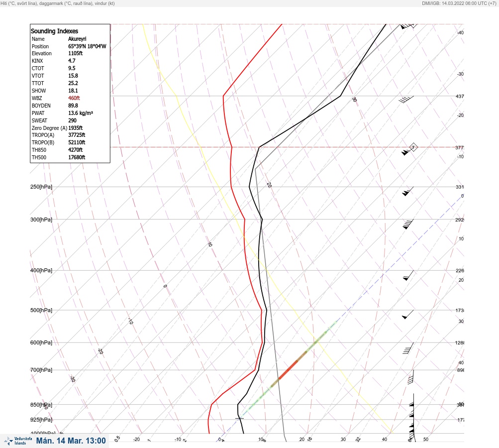Click the wind barb at 500 hPa
This screenshot has height=448, width=499.
point(408,315)
